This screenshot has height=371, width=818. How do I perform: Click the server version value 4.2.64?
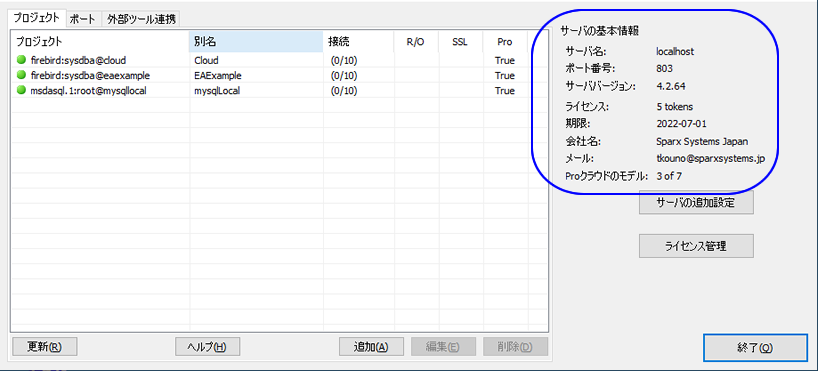coord(671,86)
